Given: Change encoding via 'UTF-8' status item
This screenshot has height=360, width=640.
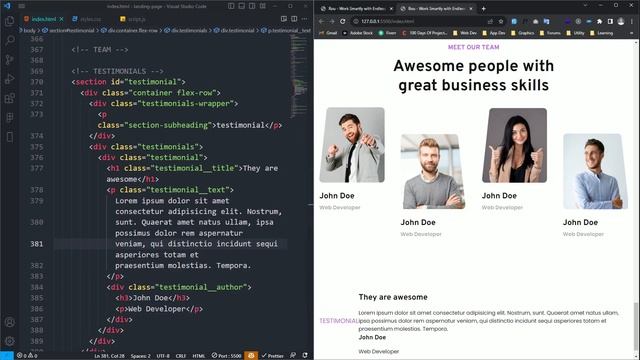Looking at the screenshot, I should click(163, 356).
